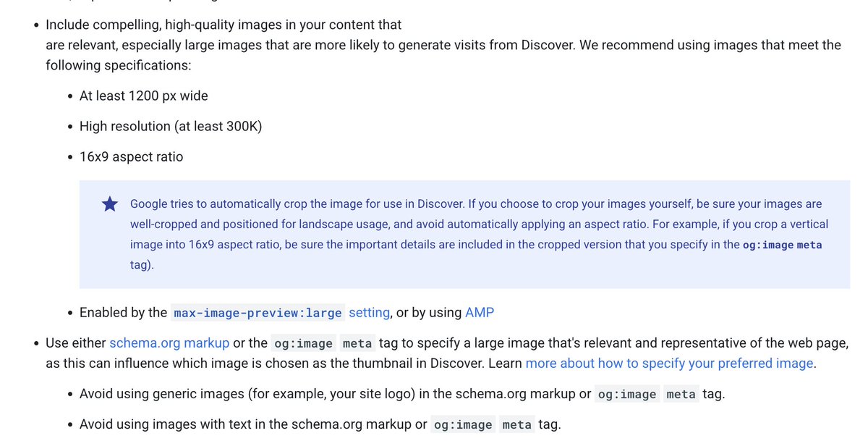
Task: Click 'Include compelling, high-quality images' text
Action: (x=224, y=25)
